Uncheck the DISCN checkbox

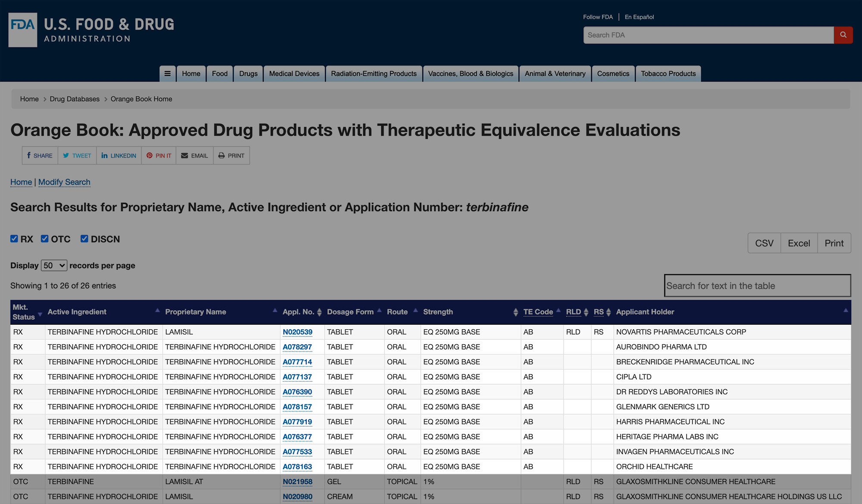[84, 239]
